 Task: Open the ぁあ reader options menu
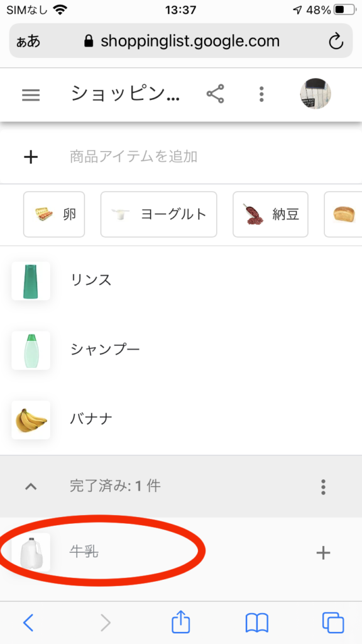[x=28, y=42]
